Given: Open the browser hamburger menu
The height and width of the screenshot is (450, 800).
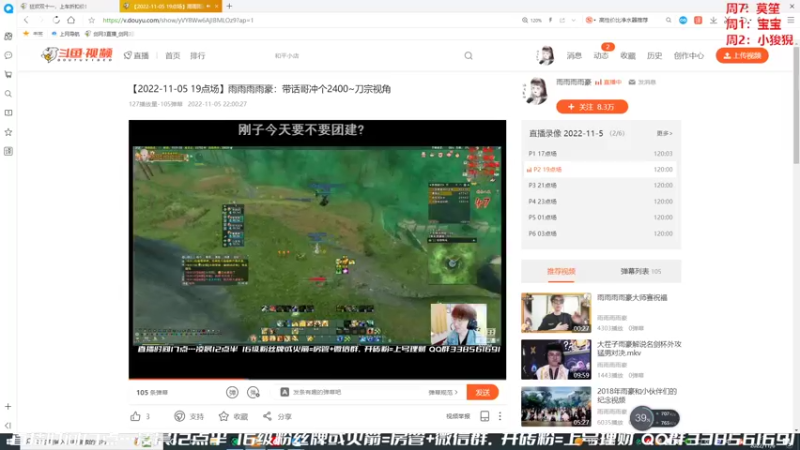Looking at the screenshot, I should click(x=791, y=20).
